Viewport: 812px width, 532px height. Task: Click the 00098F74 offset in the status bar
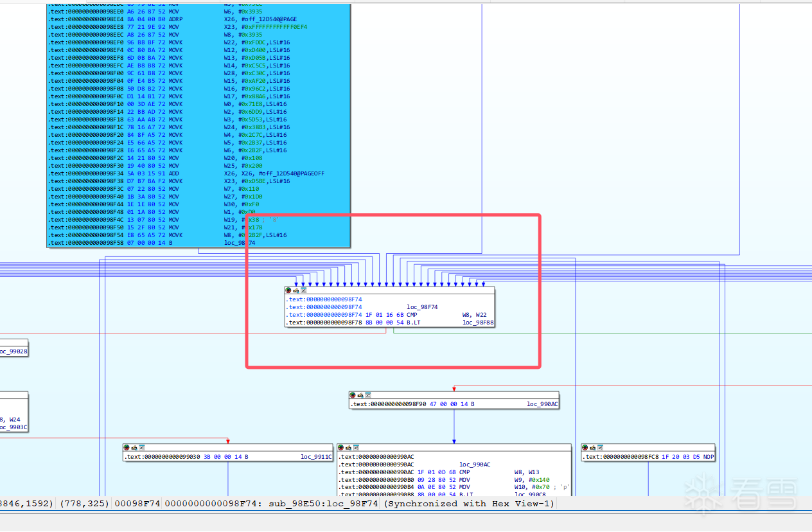[x=137, y=504]
